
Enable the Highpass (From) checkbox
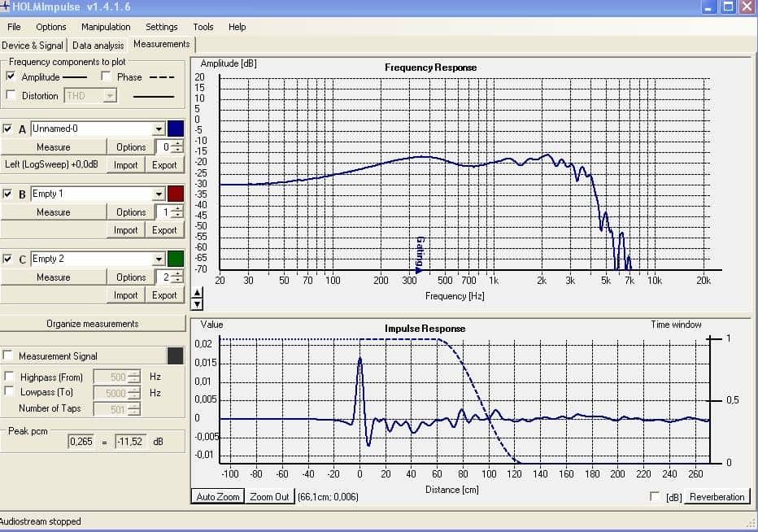[x=9, y=377]
